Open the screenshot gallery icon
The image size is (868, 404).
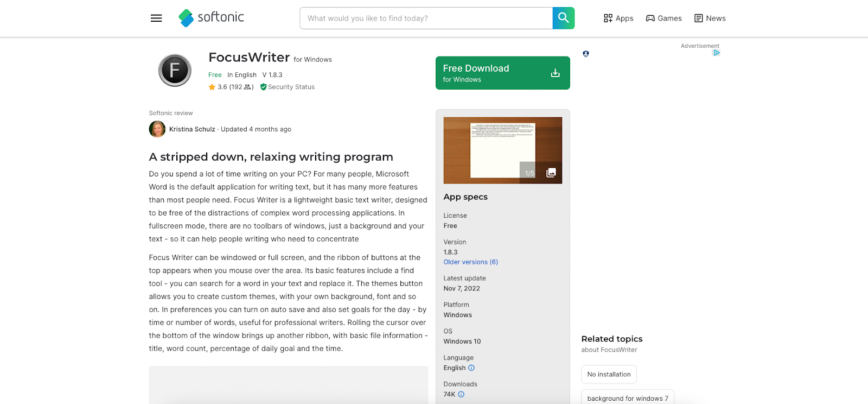tap(551, 173)
